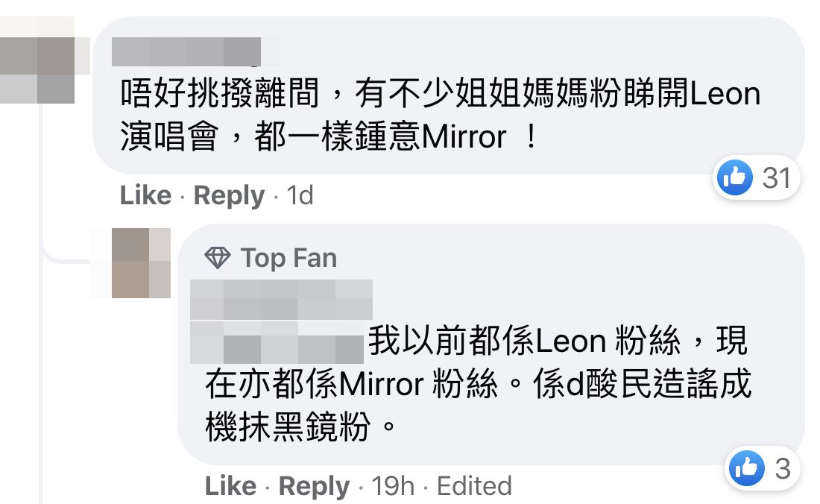The height and width of the screenshot is (504, 820).
Task: View edit history via Edited link
Action: point(474,487)
